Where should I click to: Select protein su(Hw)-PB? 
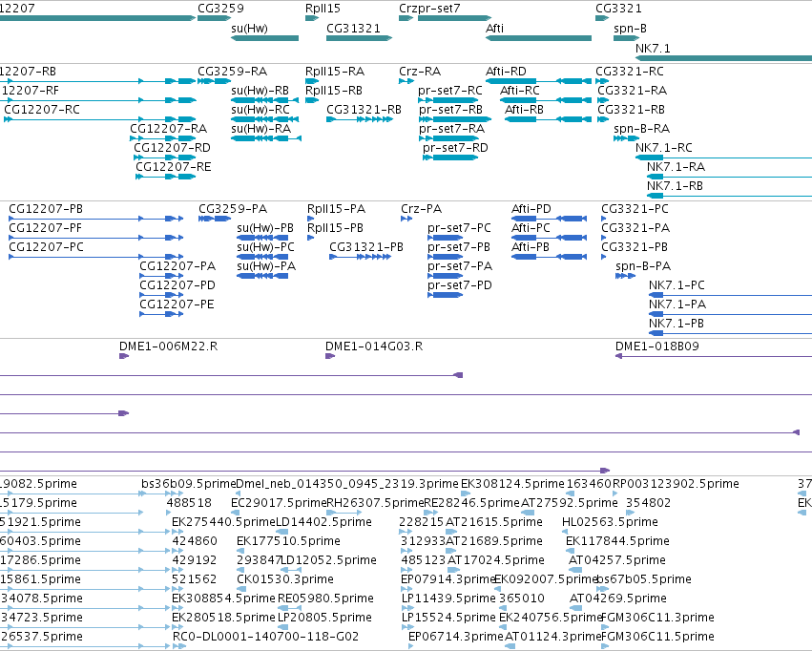[x=265, y=228]
